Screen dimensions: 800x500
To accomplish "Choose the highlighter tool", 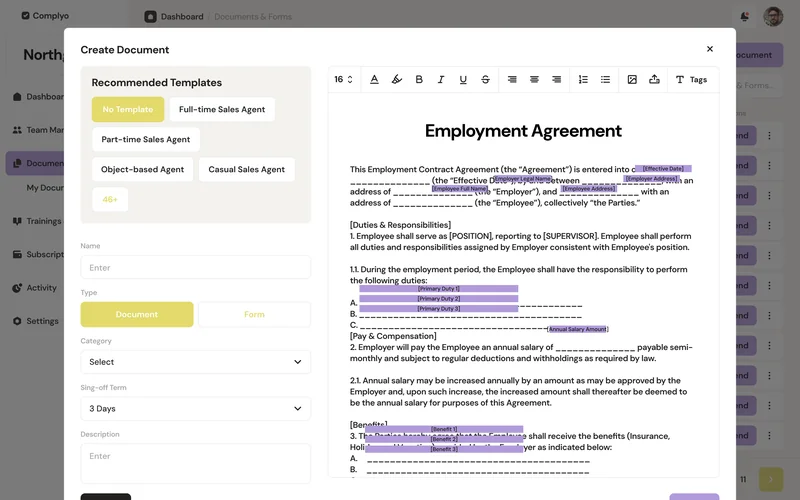I will tap(396, 80).
